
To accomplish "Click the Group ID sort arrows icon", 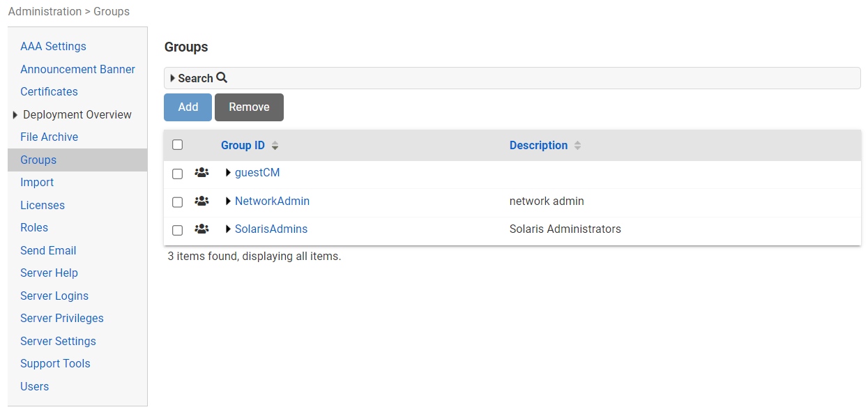I will 275,146.
